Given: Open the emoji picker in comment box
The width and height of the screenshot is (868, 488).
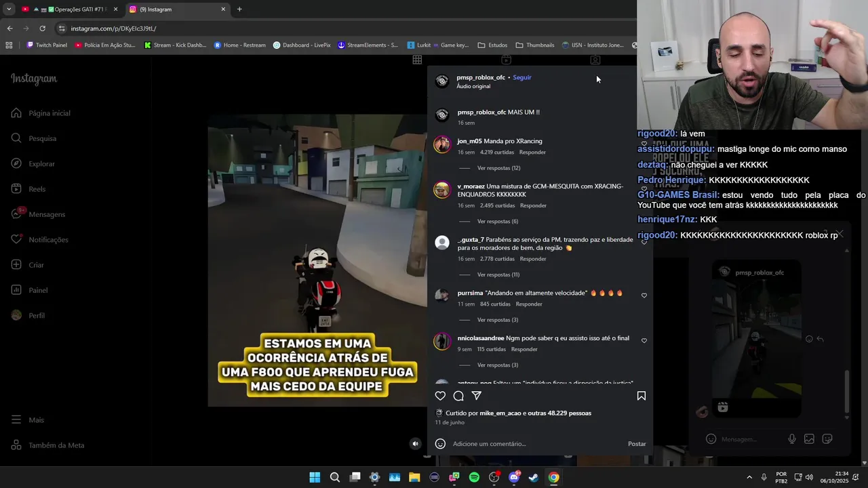Looking at the screenshot, I should click(x=440, y=444).
